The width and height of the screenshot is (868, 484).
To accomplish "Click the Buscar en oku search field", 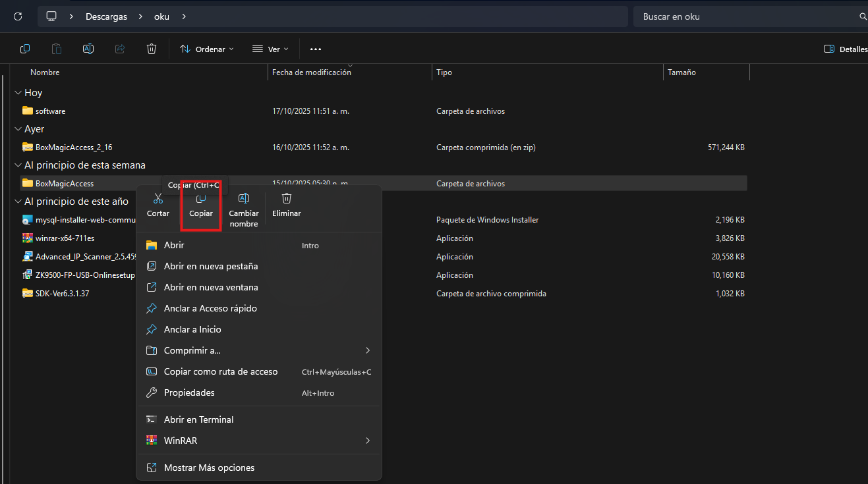I will (745, 16).
